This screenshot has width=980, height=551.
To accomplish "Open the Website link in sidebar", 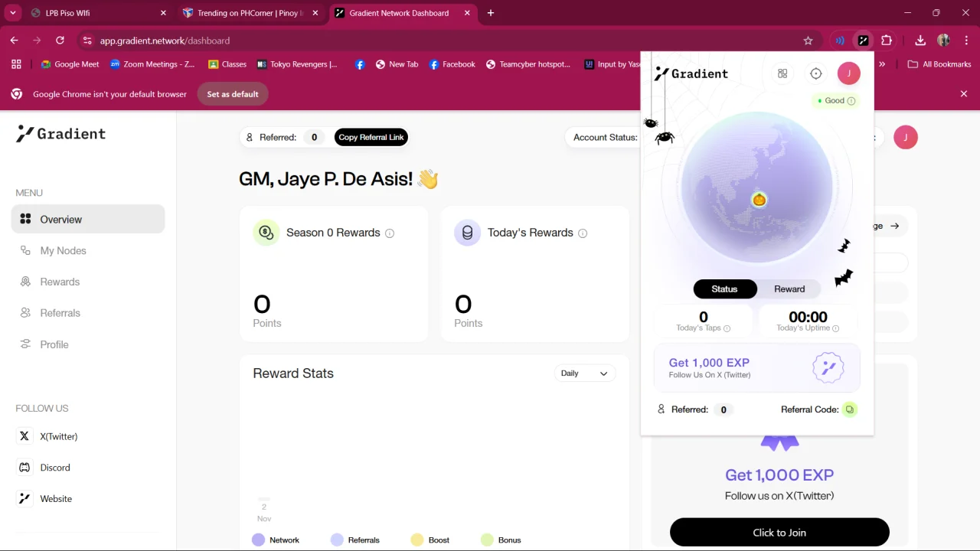I will (45, 499).
